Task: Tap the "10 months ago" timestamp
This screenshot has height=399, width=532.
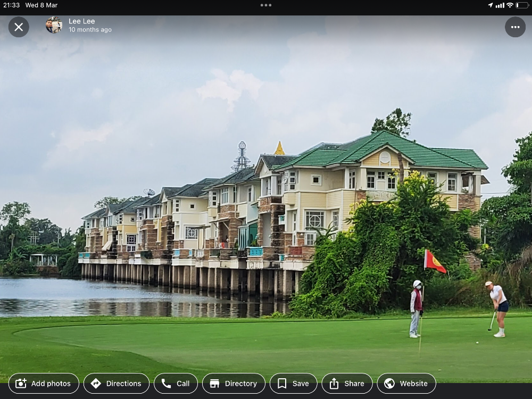Action: tap(90, 29)
